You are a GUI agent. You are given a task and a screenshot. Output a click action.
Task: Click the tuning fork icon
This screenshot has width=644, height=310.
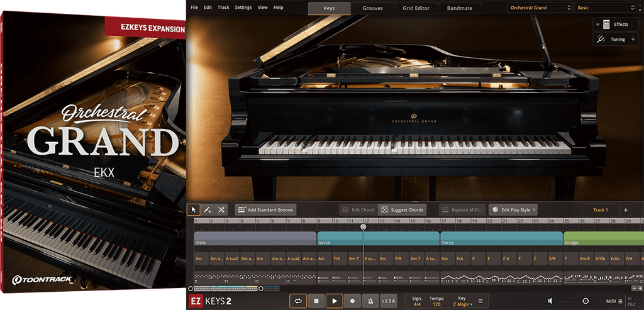pos(601,40)
